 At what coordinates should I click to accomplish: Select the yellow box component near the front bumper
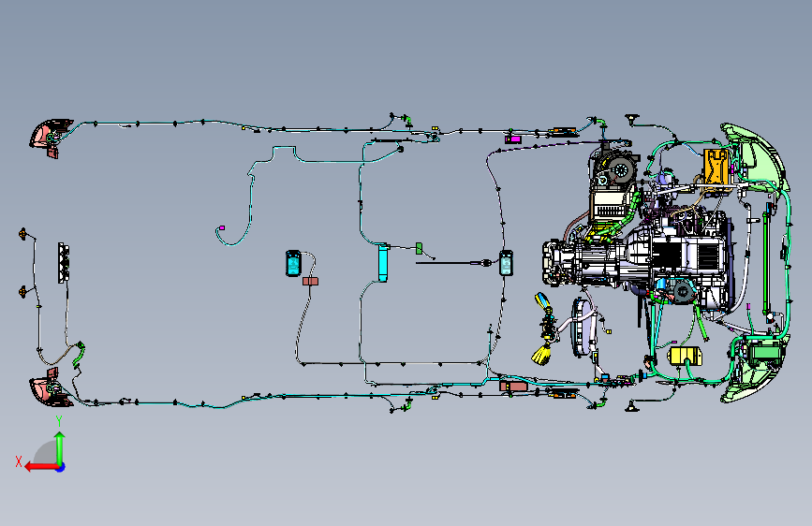686,357
